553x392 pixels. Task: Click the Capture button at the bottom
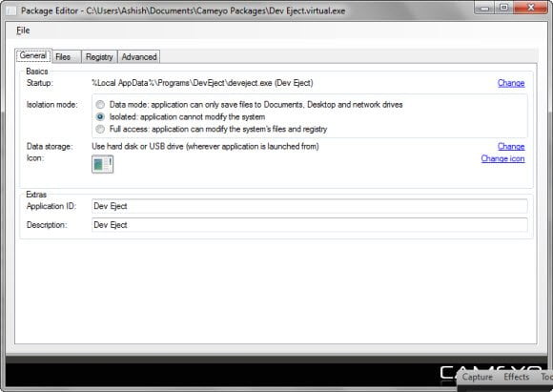[478, 377]
